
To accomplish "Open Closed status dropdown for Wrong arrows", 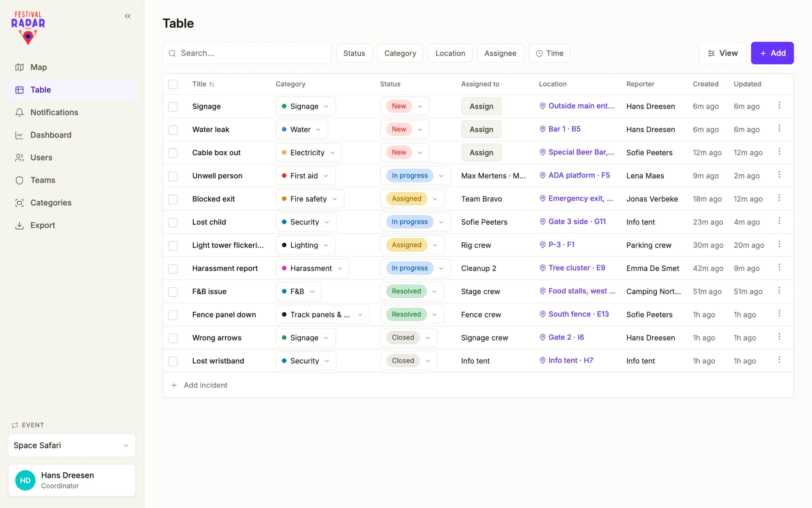I will click(408, 338).
